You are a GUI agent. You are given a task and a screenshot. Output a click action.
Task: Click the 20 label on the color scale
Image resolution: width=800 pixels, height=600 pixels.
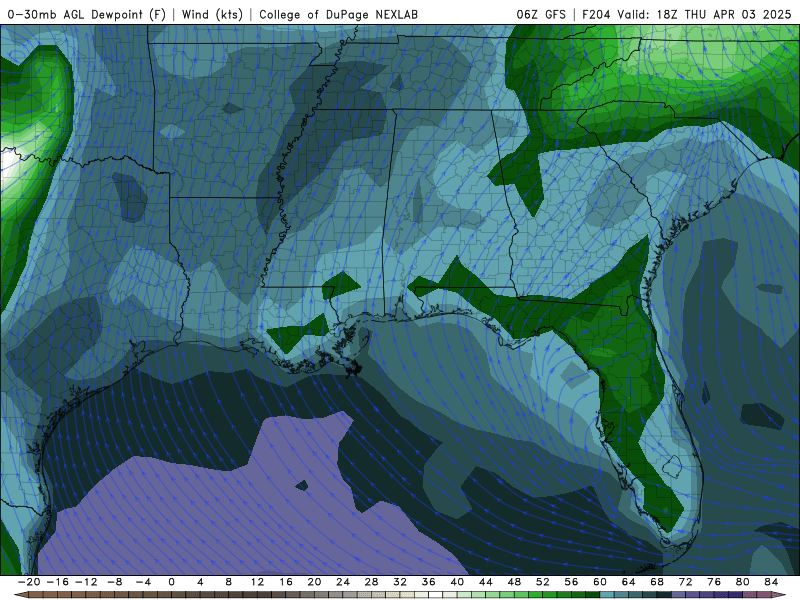tap(314, 582)
